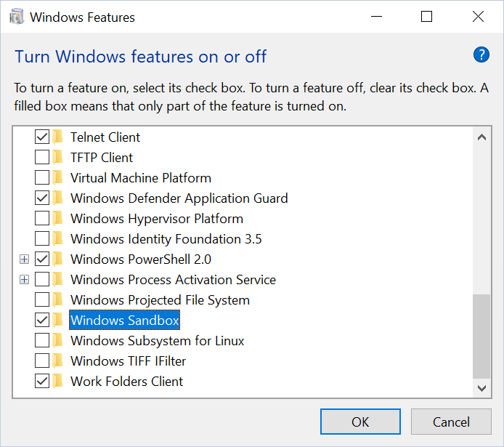
Task: Click the Cancel button
Action: pos(451,422)
